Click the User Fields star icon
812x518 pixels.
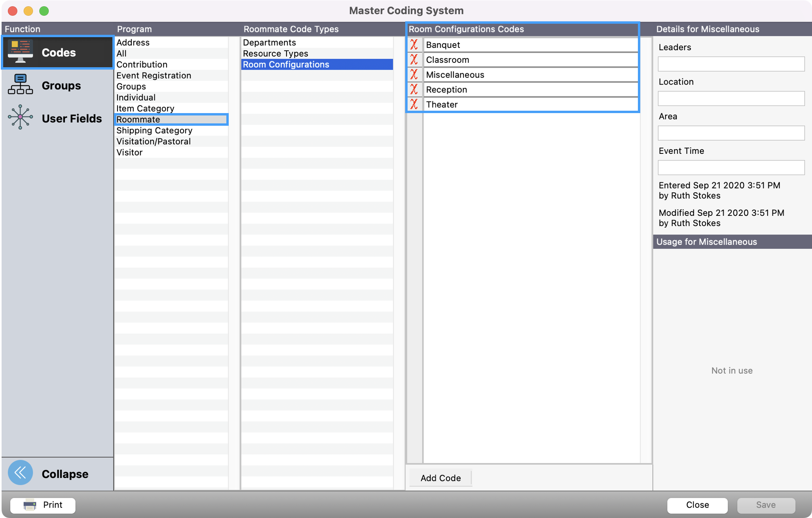[21, 117]
